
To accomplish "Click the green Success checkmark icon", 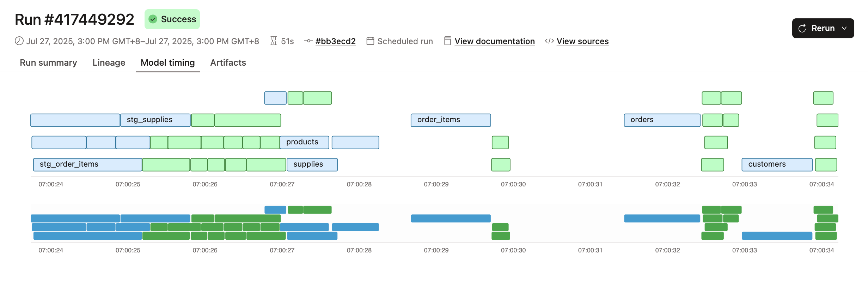I will 153,19.
